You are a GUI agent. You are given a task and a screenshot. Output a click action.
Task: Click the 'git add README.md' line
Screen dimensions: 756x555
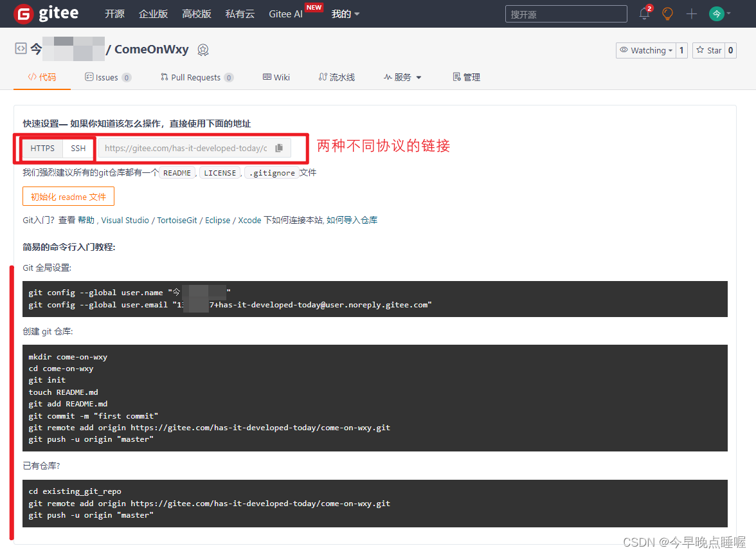[68, 404]
